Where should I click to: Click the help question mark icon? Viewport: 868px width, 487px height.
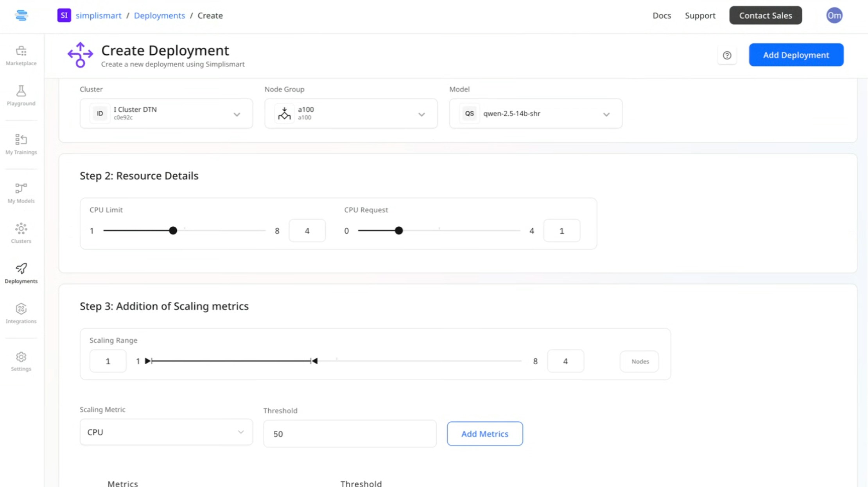click(x=727, y=55)
